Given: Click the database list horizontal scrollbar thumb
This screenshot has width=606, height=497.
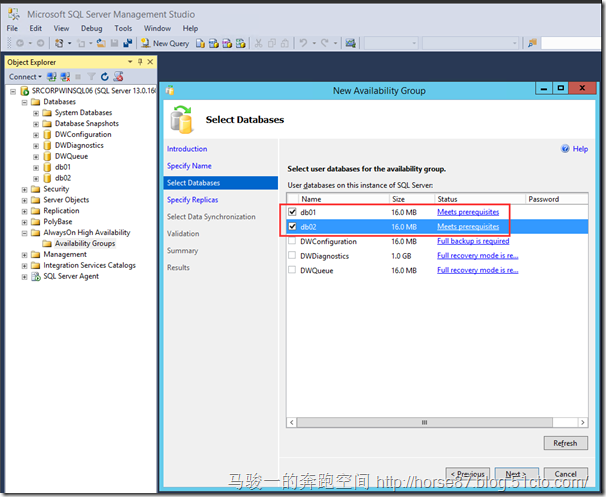Looking at the screenshot, I should point(424,422).
